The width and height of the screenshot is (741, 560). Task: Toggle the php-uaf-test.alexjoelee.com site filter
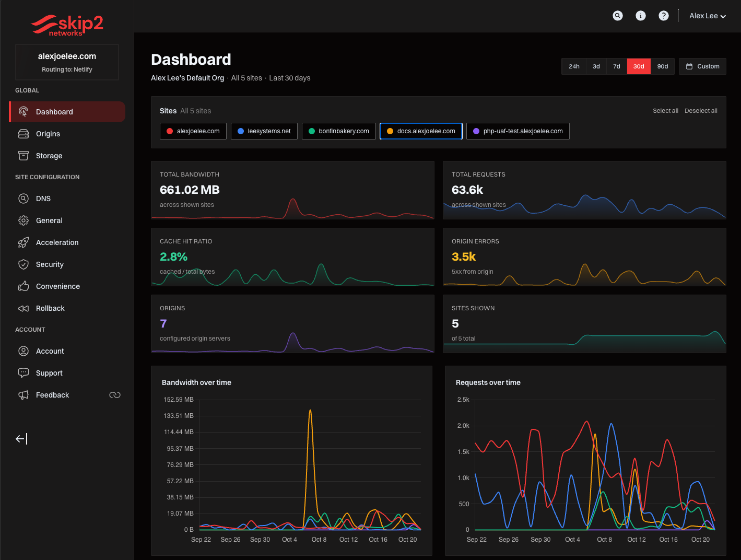(x=518, y=131)
